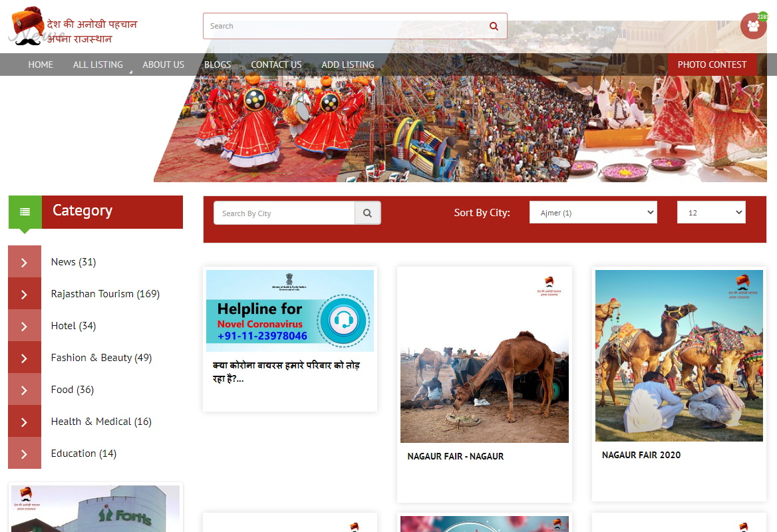777x532 pixels.
Task: Select the Fashion & Beauty category
Action: pos(101,358)
